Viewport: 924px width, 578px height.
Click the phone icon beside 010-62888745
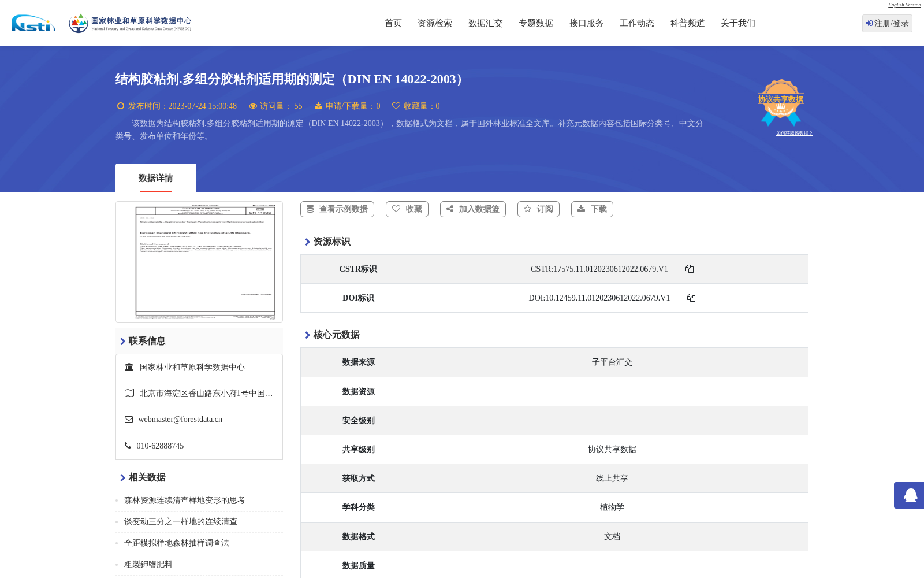click(x=128, y=446)
